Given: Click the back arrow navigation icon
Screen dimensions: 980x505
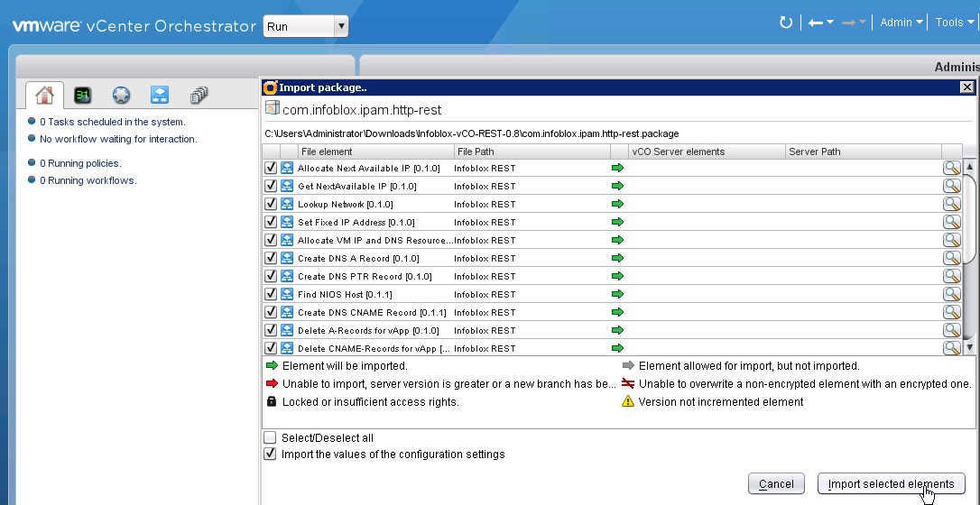Looking at the screenshot, I should click(x=816, y=23).
